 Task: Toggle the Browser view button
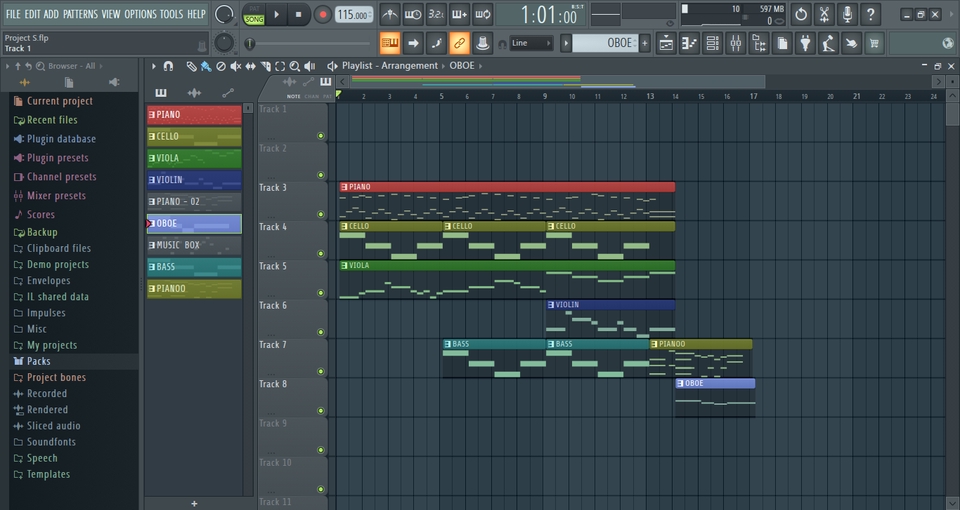pos(759,43)
